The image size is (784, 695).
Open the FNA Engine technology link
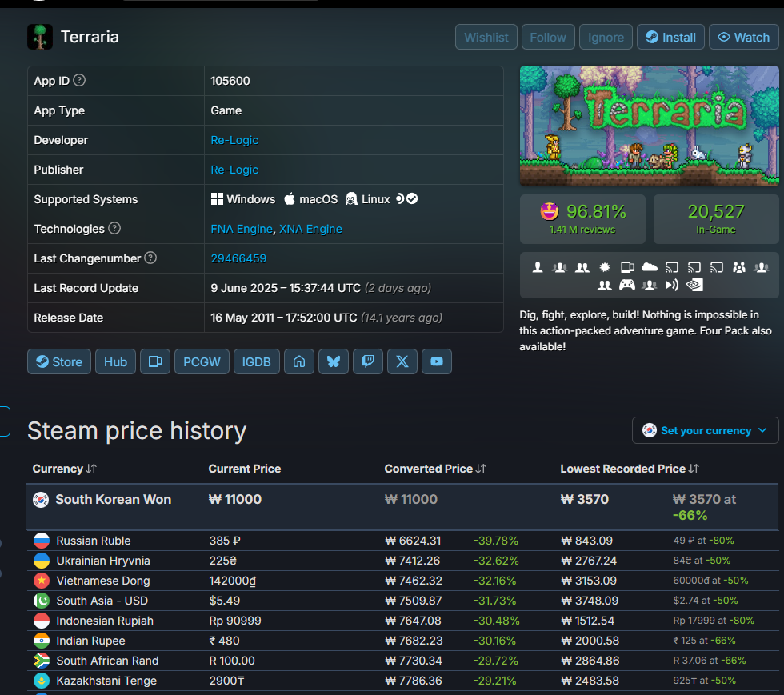pyautogui.click(x=242, y=229)
